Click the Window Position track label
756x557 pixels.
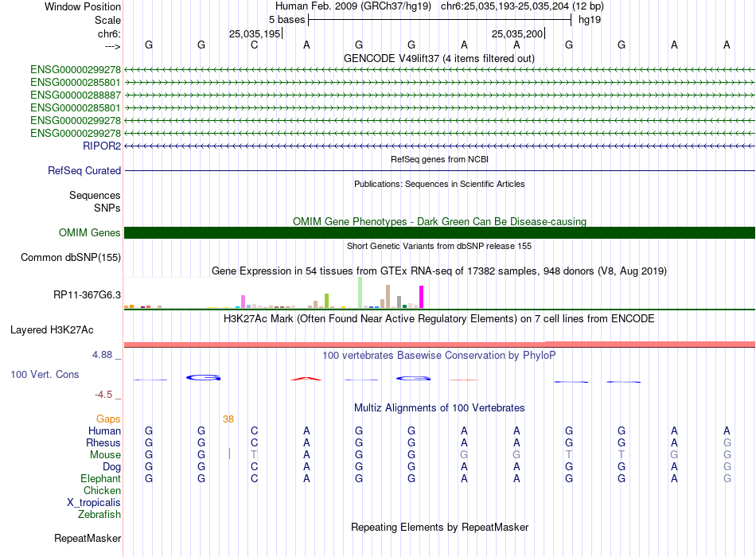click(x=83, y=6)
